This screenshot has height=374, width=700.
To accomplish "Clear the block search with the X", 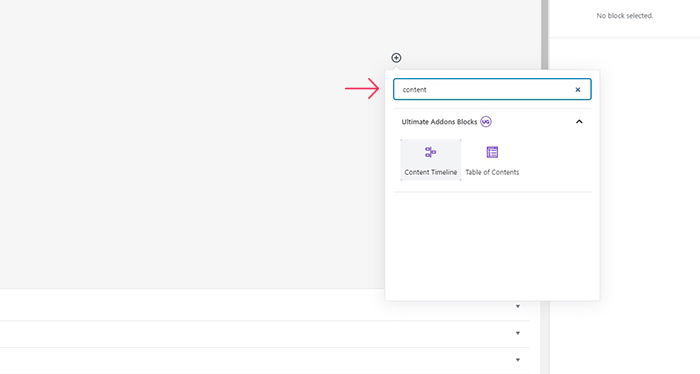I will click(x=578, y=90).
